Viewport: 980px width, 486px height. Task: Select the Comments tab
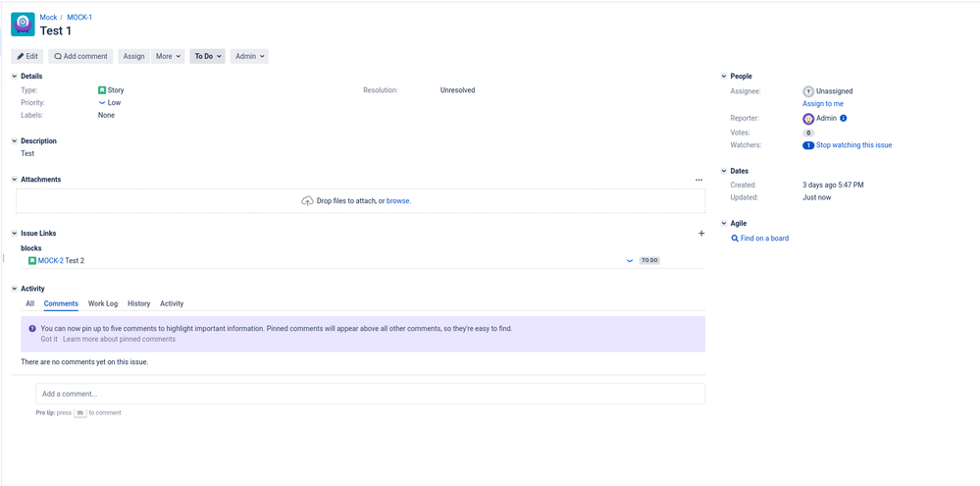(x=61, y=303)
